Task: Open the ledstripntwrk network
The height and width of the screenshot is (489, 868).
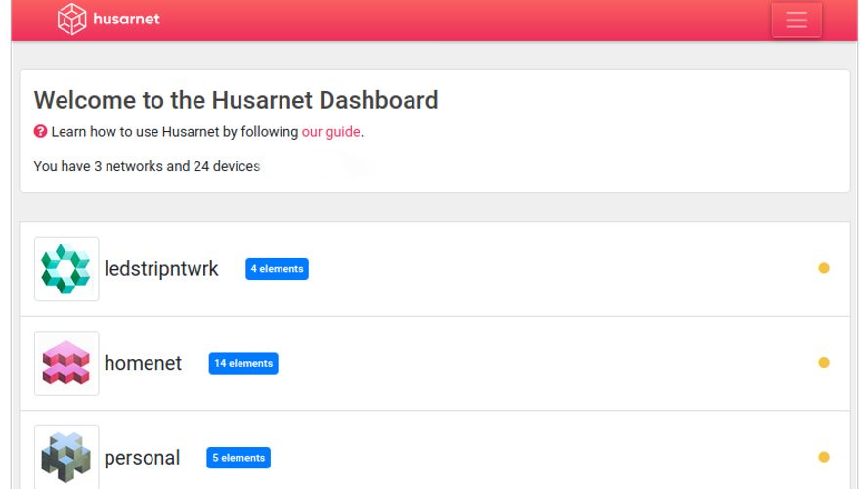Action: [161, 269]
